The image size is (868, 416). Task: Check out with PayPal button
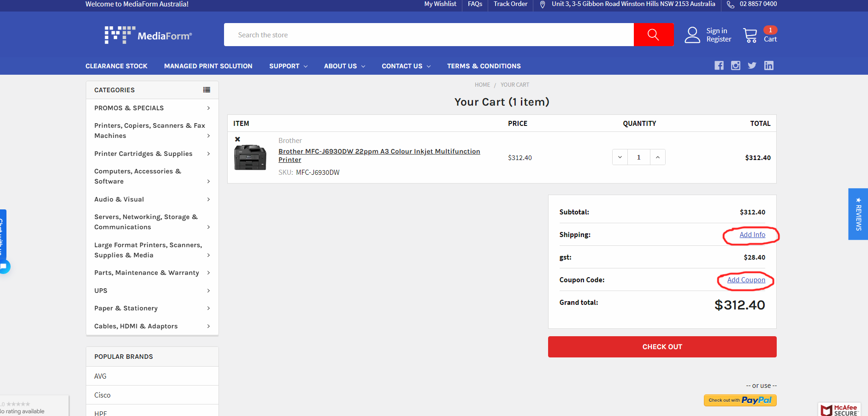pyautogui.click(x=740, y=400)
